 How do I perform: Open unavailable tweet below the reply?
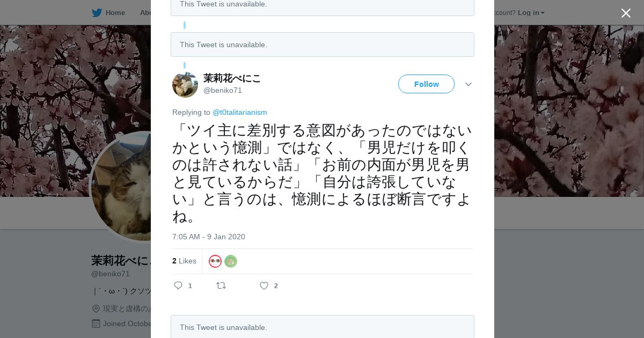(x=323, y=327)
